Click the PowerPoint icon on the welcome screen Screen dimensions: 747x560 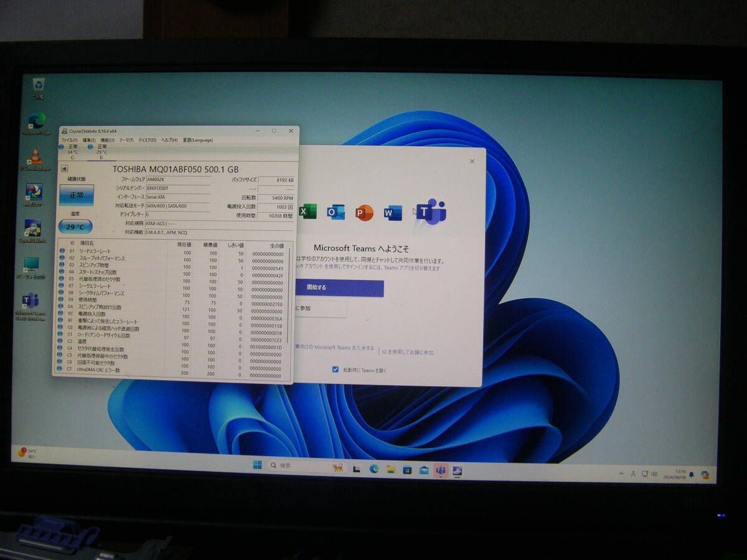366,212
